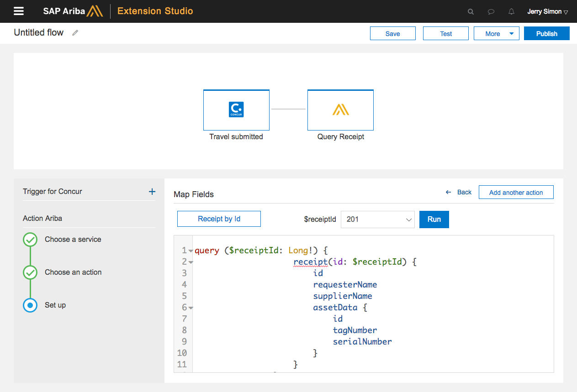Open search with the magnifier icon
Image resolution: width=577 pixels, height=392 pixels.
tap(471, 12)
